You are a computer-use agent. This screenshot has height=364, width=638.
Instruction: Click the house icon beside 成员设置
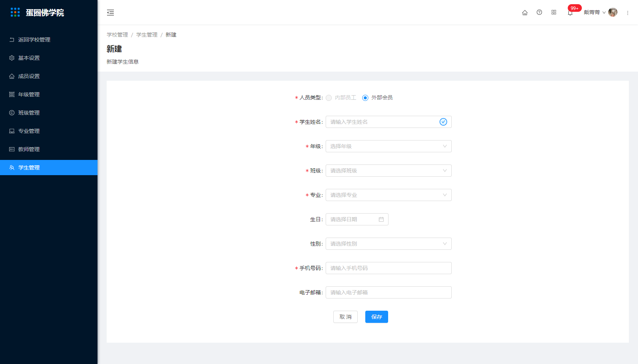click(12, 76)
